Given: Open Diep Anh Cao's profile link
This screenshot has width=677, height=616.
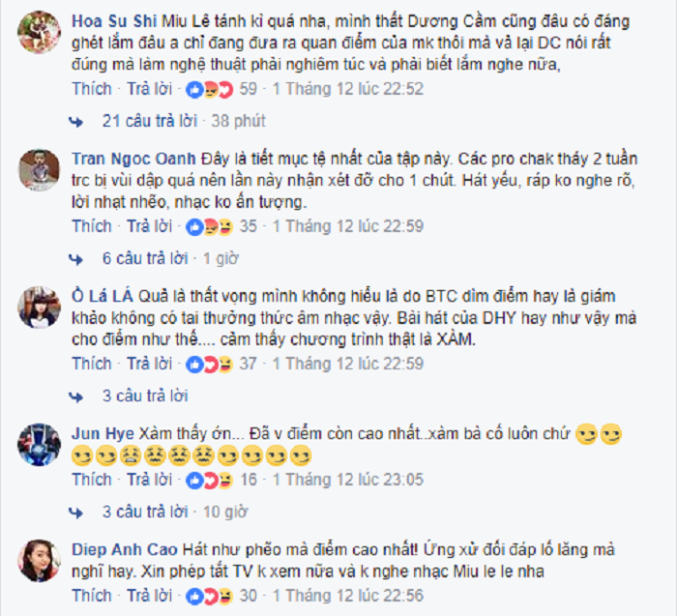Looking at the screenshot, I should (125, 549).
